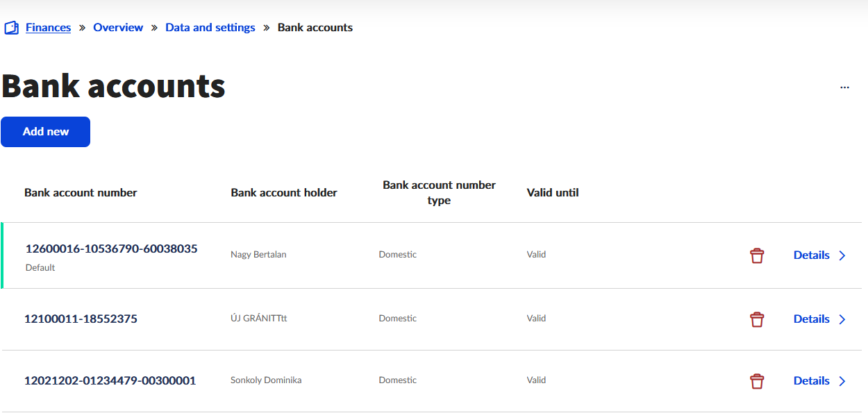Expand the chevron on the Nagy Bertalan row

click(842, 255)
